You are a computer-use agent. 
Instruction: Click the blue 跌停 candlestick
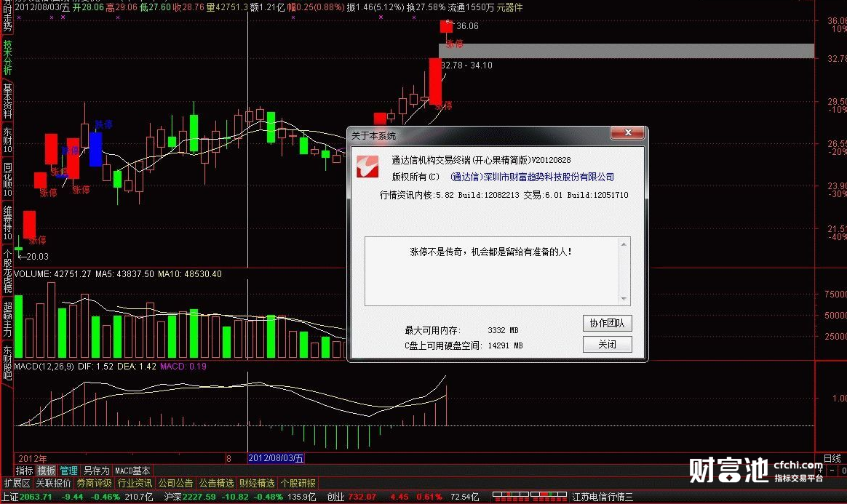pos(95,149)
